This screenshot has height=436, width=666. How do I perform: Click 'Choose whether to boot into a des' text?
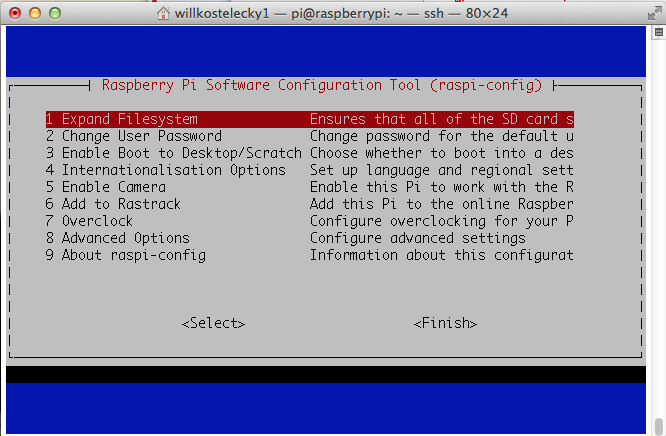point(442,153)
